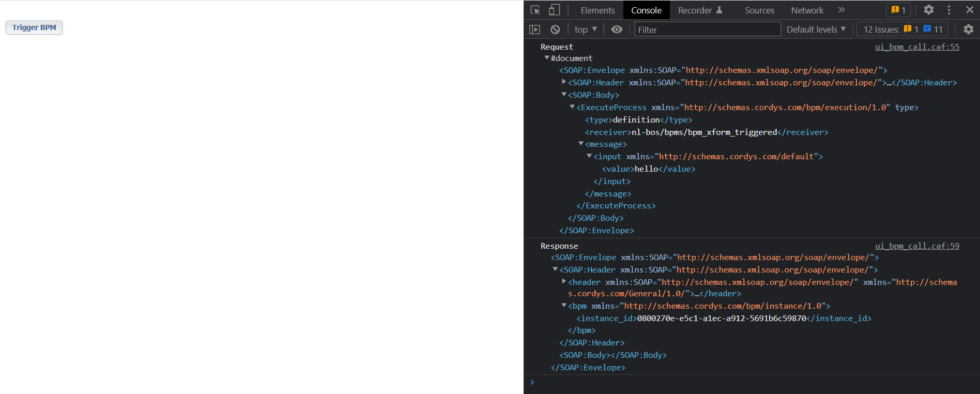
Task: Expand the collapsed SOAP:Header request node
Action: 564,82
